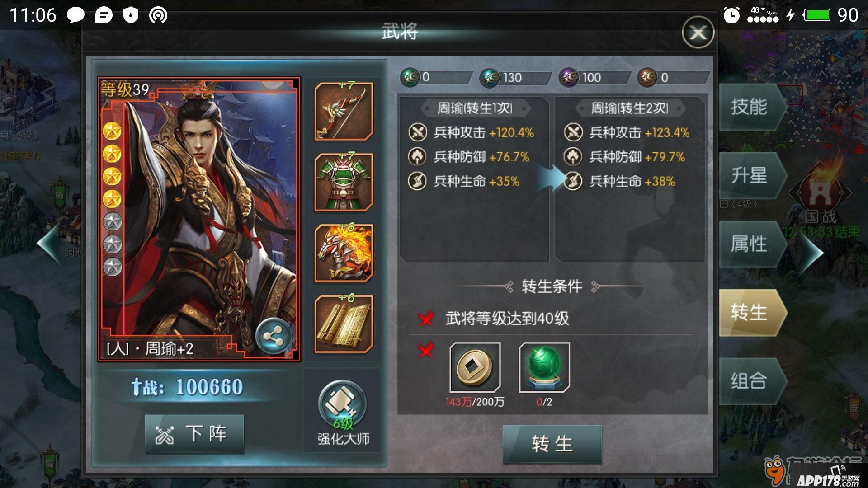
Task: Select the golden scroll book slot
Action: (x=344, y=324)
